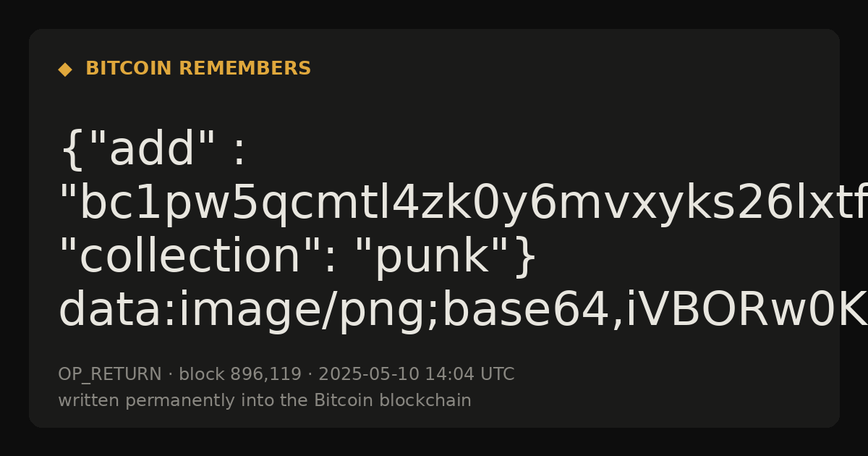This screenshot has width=868, height=456.
Task: Click the opening curly brace of JSON
Action: 71,151
